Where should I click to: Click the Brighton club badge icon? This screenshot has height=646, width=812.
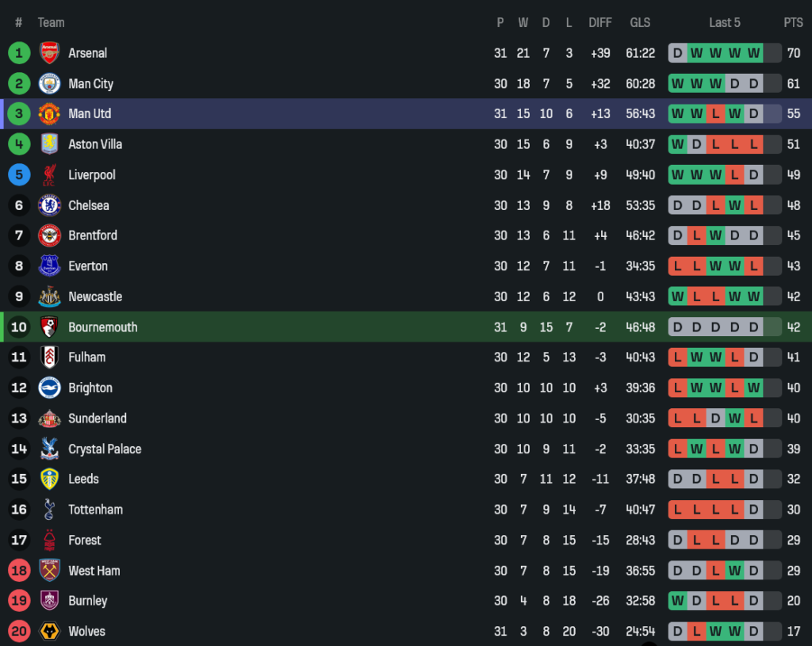49,388
